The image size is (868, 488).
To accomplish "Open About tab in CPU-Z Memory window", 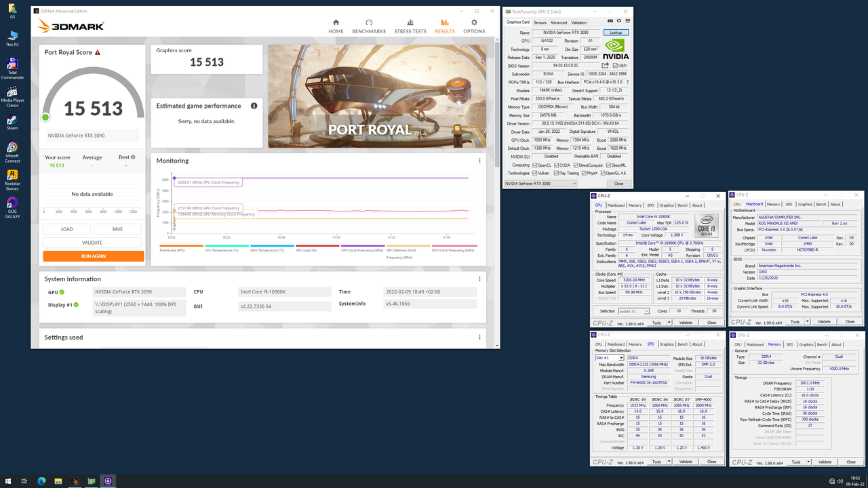I will click(836, 344).
